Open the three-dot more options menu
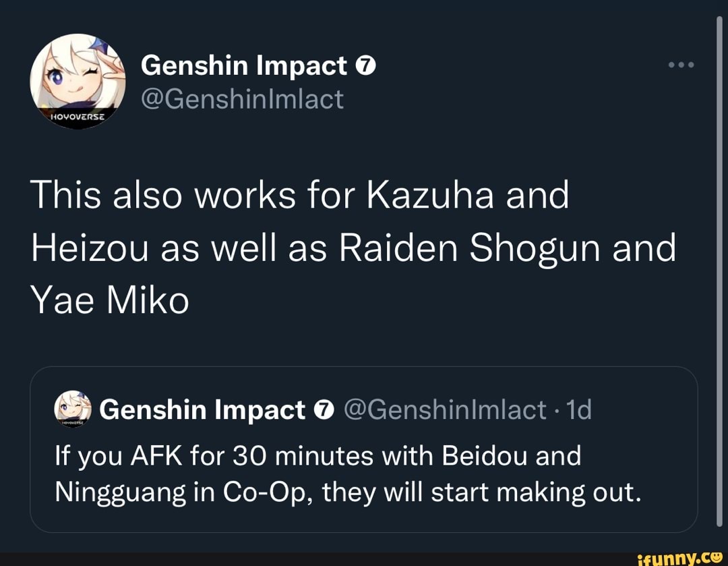This screenshot has height=566, width=728. pyautogui.click(x=682, y=65)
